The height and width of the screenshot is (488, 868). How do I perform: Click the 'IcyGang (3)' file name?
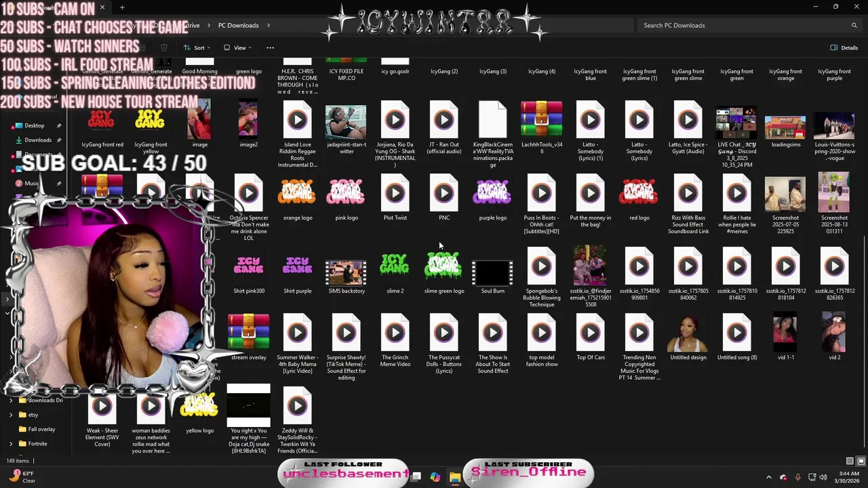click(492, 71)
